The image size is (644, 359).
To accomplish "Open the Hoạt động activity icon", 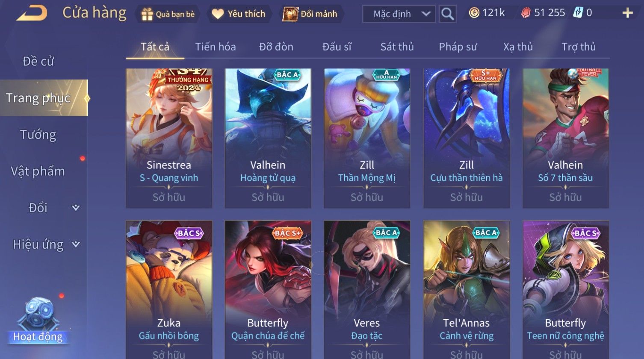I will (38, 321).
